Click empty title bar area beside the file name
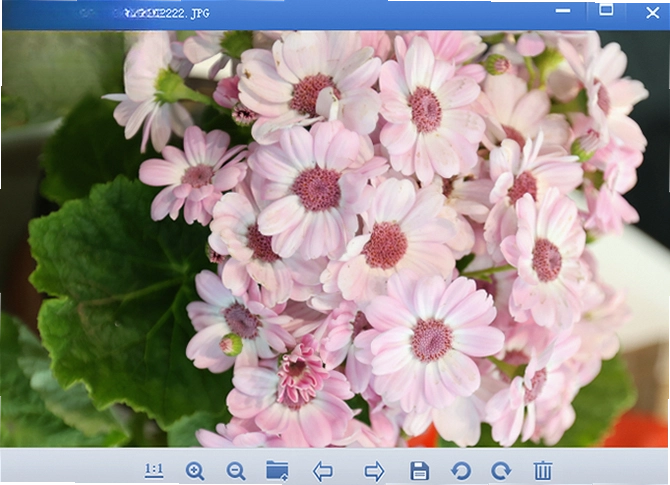The image size is (670, 485). pos(363,15)
